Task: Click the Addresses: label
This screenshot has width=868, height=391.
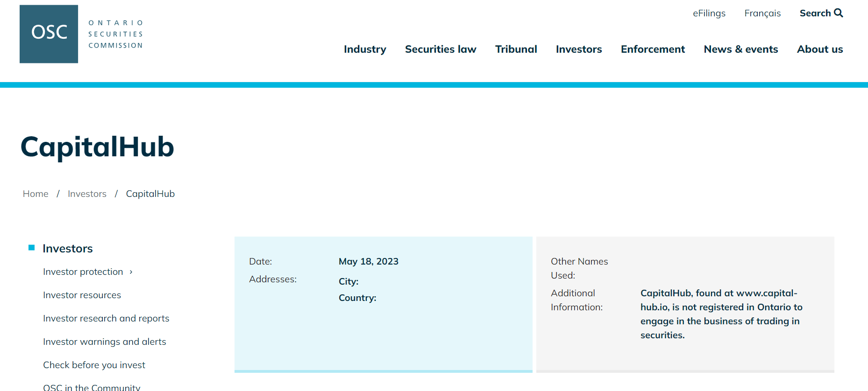Action: coord(273,279)
